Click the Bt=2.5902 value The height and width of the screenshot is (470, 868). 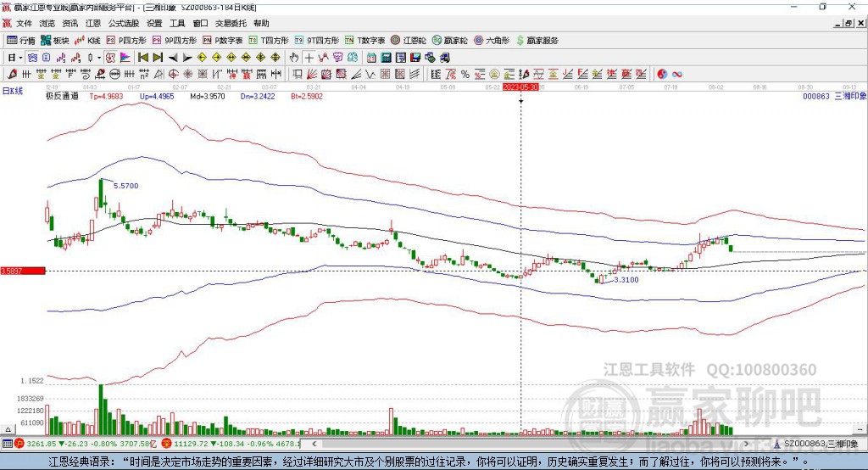307,96
